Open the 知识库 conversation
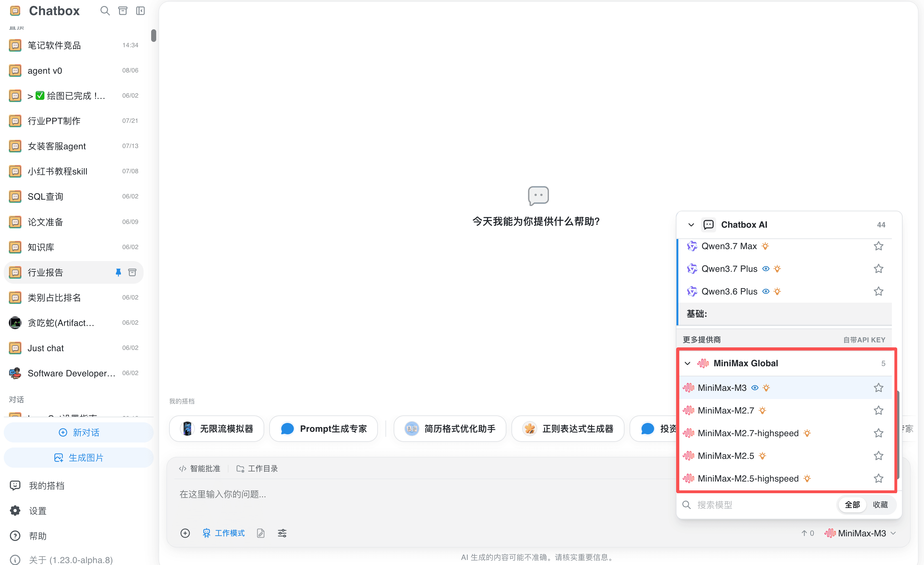Screen dimensions: 924x565 [73, 247]
